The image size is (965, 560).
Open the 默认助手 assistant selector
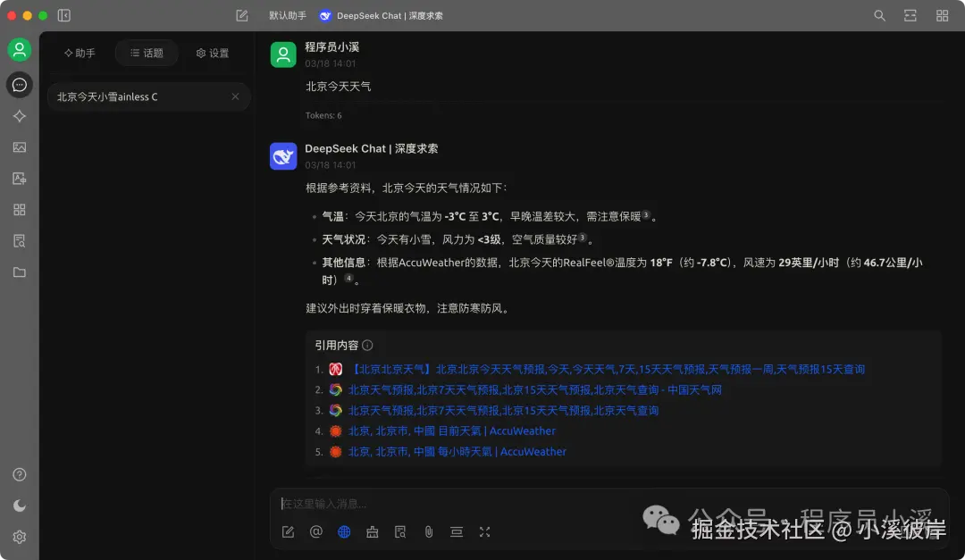point(287,15)
